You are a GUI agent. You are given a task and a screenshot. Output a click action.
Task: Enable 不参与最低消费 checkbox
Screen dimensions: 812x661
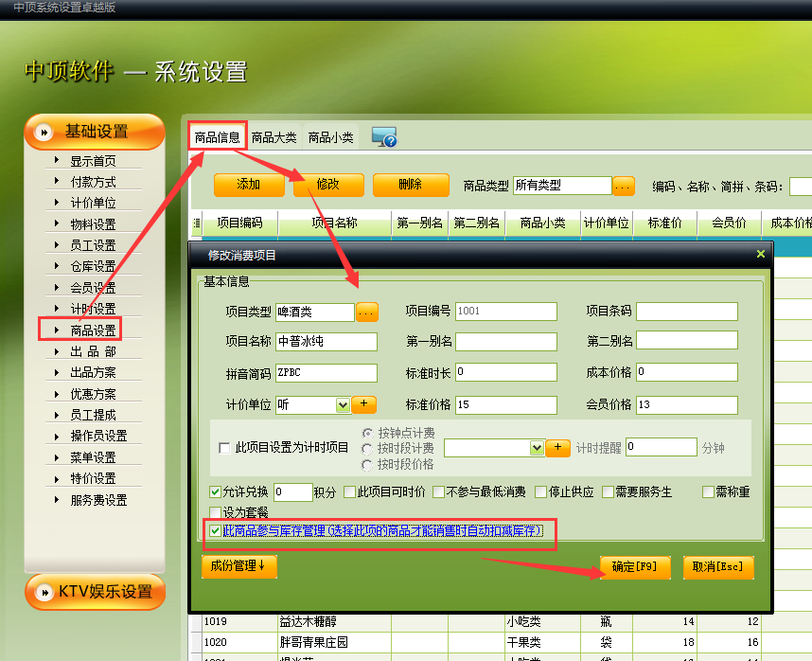coord(438,491)
